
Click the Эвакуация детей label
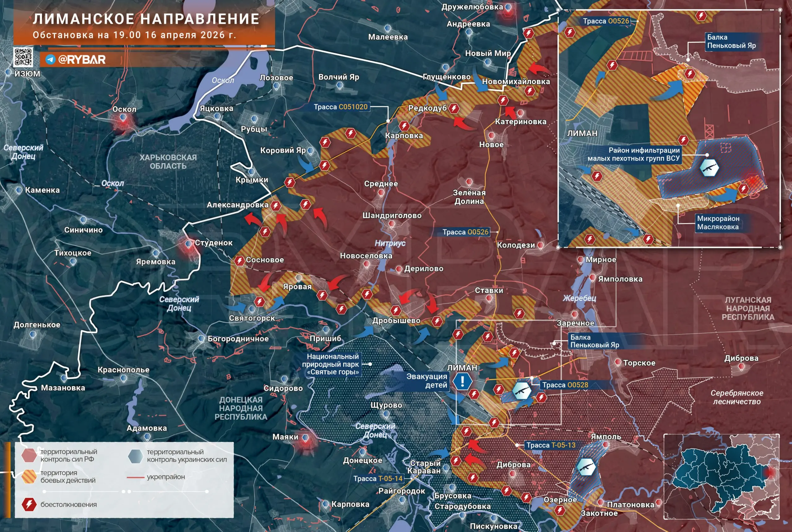(x=427, y=381)
